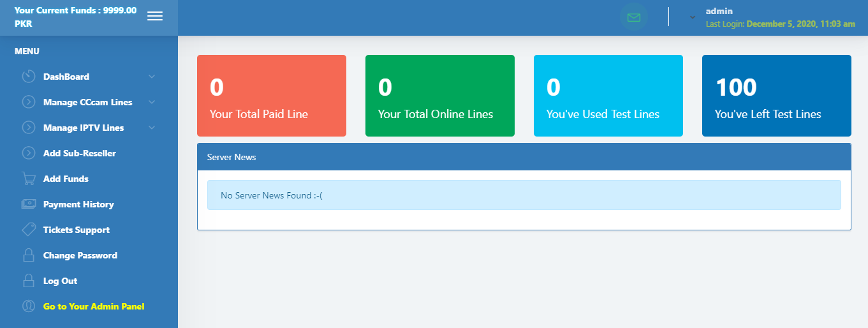
Task: Toggle the hamburger sidebar menu button
Action: (155, 17)
